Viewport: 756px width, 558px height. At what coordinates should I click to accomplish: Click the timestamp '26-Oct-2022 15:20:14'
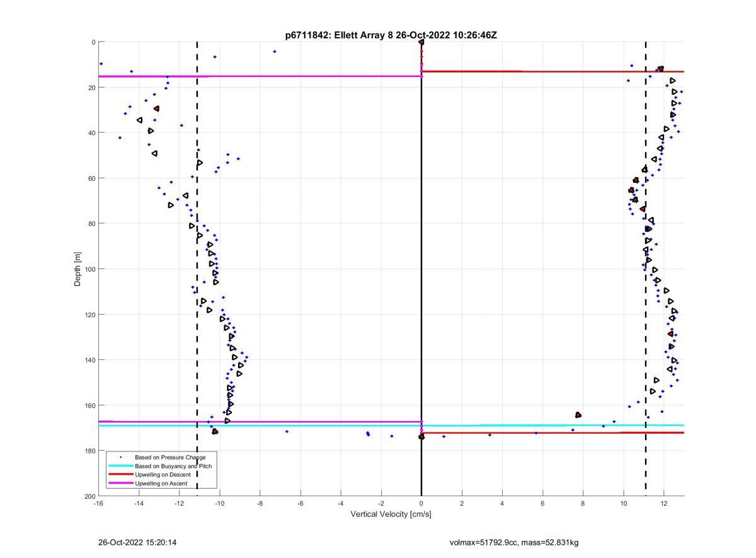coord(137,543)
